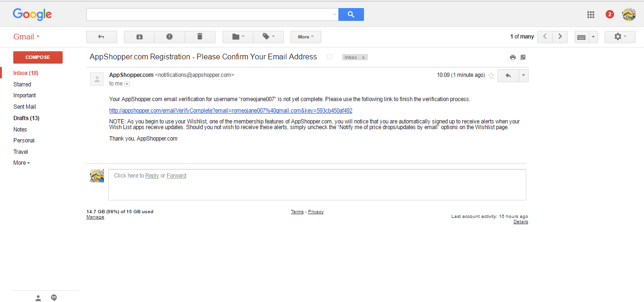Archive this email using the archive icon
644x302 pixels.
(139, 37)
